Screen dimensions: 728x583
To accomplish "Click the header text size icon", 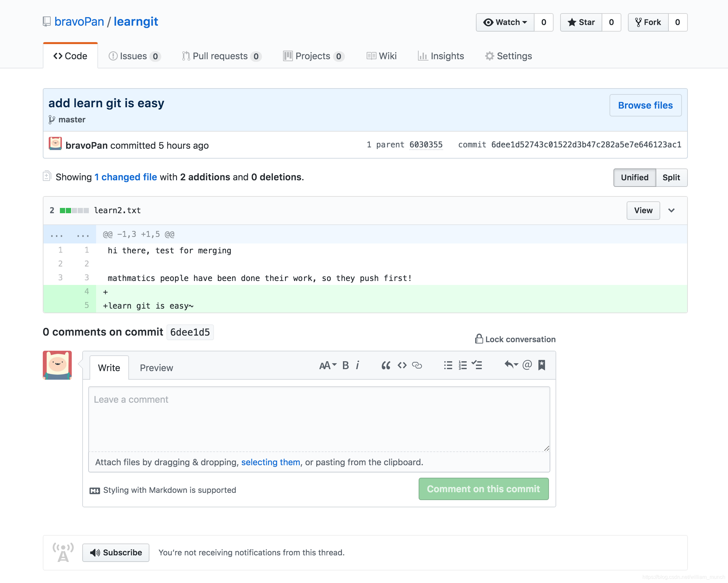I will tap(327, 365).
